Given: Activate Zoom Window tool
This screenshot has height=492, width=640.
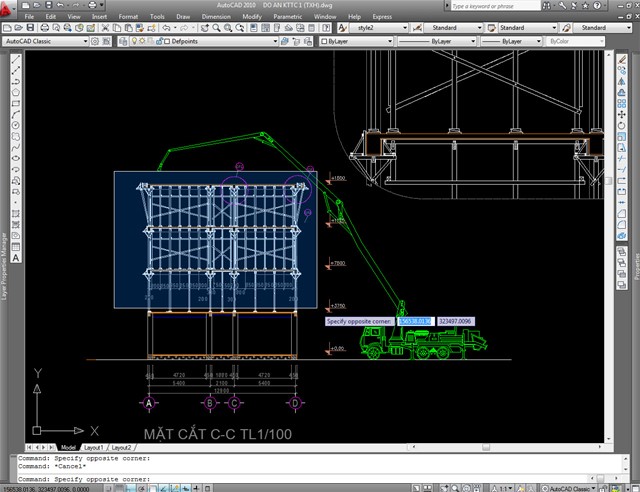Looking at the screenshot, I should click(228, 28).
